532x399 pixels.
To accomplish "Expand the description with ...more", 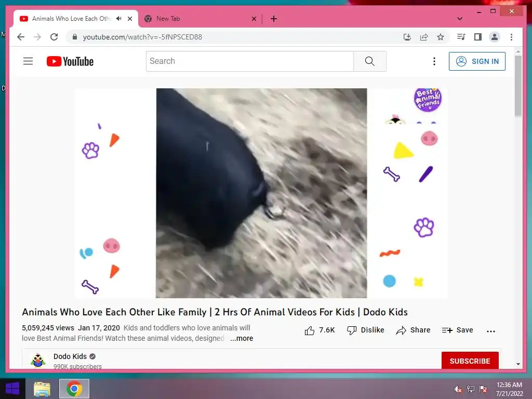I will 242,338.
